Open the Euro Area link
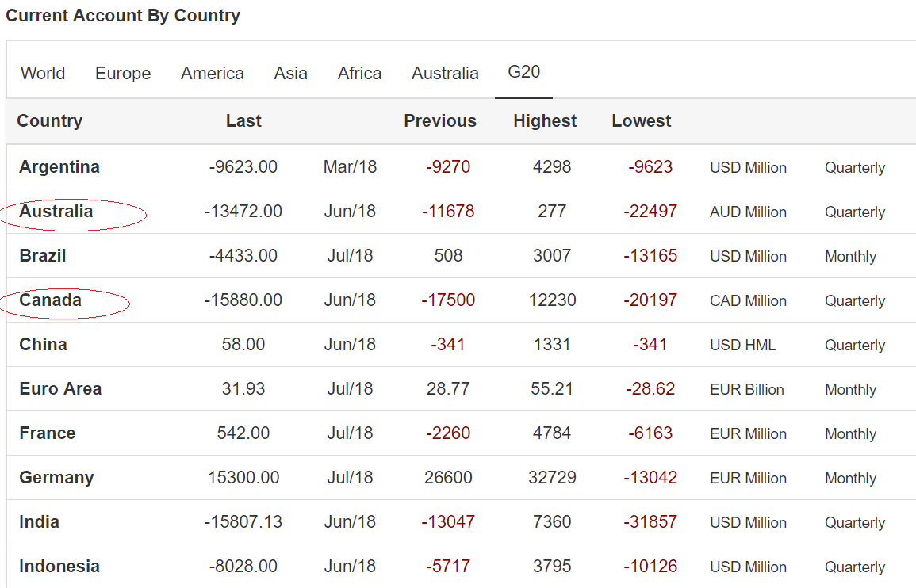 60,389
